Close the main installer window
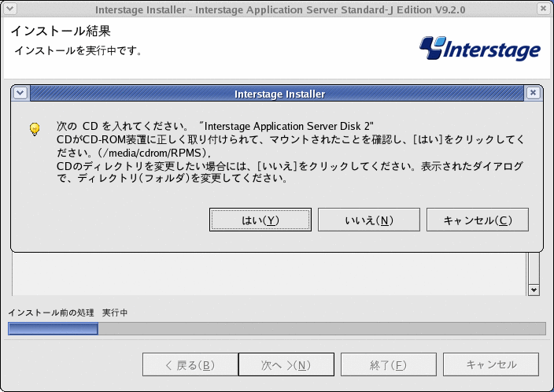Image resolution: width=554 pixels, height=392 pixels. [x=543, y=9]
